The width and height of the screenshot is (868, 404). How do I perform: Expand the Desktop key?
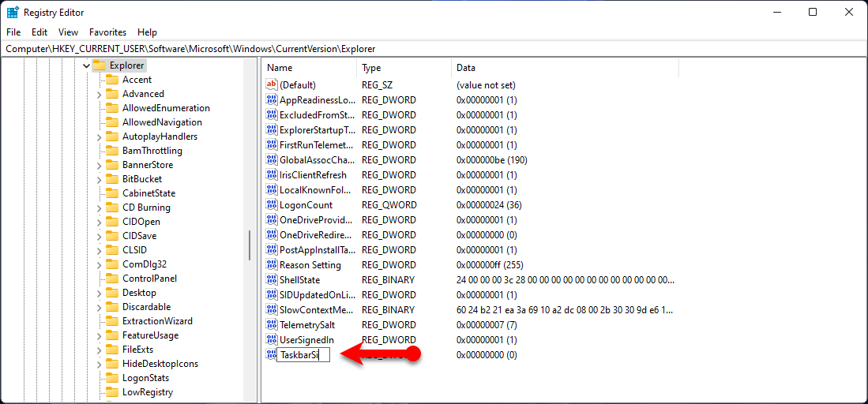pos(99,293)
